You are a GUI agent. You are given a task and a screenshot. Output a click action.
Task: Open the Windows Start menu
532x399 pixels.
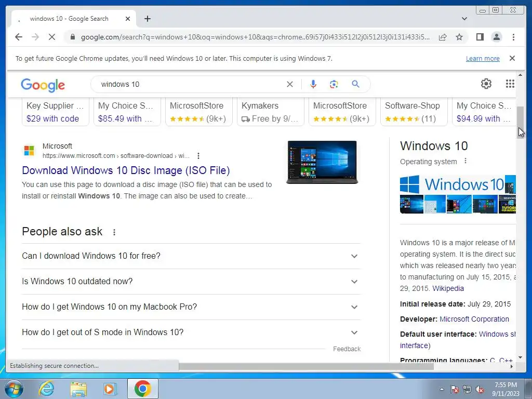click(14, 389)
